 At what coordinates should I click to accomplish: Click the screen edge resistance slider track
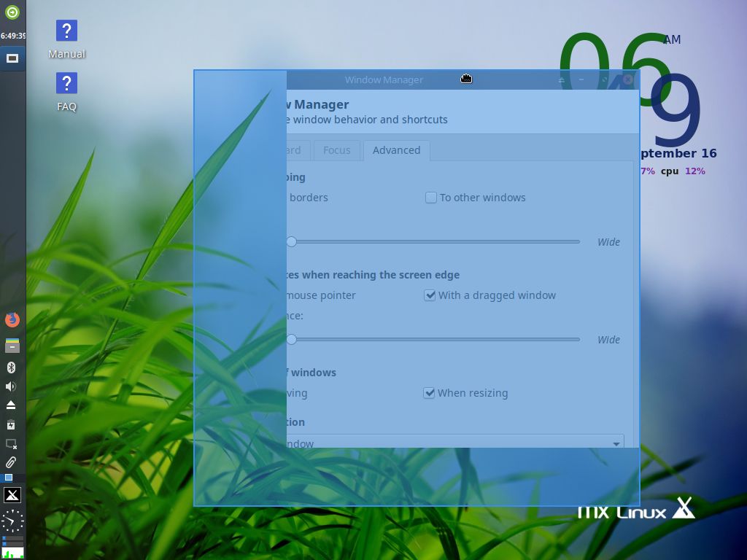click(438, 339)
